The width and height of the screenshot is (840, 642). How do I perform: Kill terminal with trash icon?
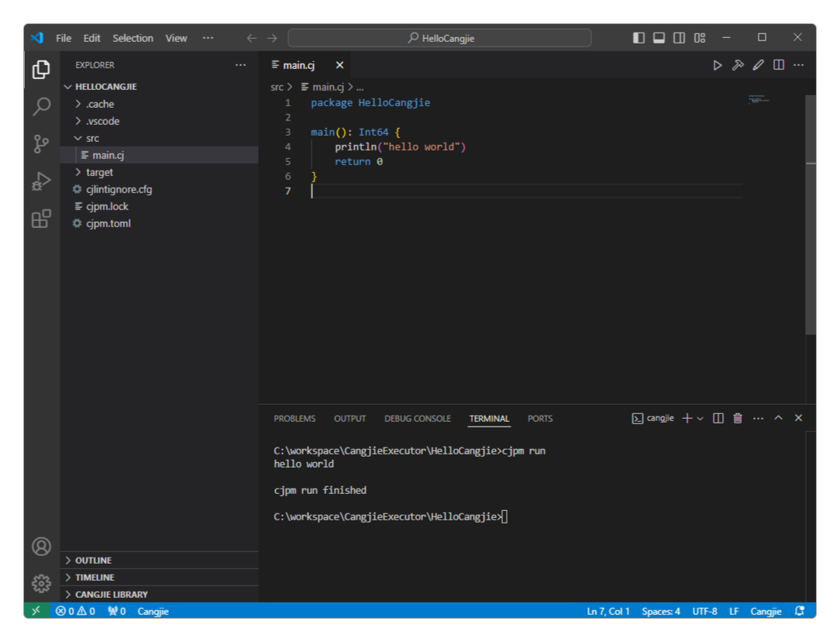click(738, 419)
